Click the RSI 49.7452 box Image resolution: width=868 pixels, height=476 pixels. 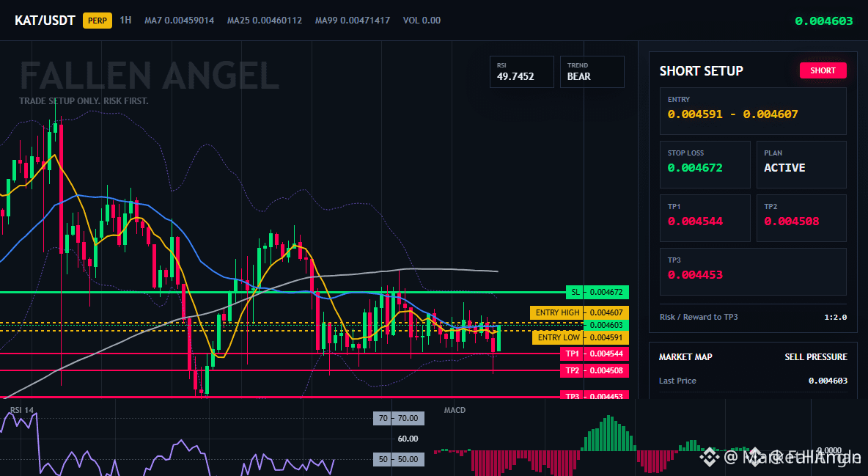click(521, 71)
